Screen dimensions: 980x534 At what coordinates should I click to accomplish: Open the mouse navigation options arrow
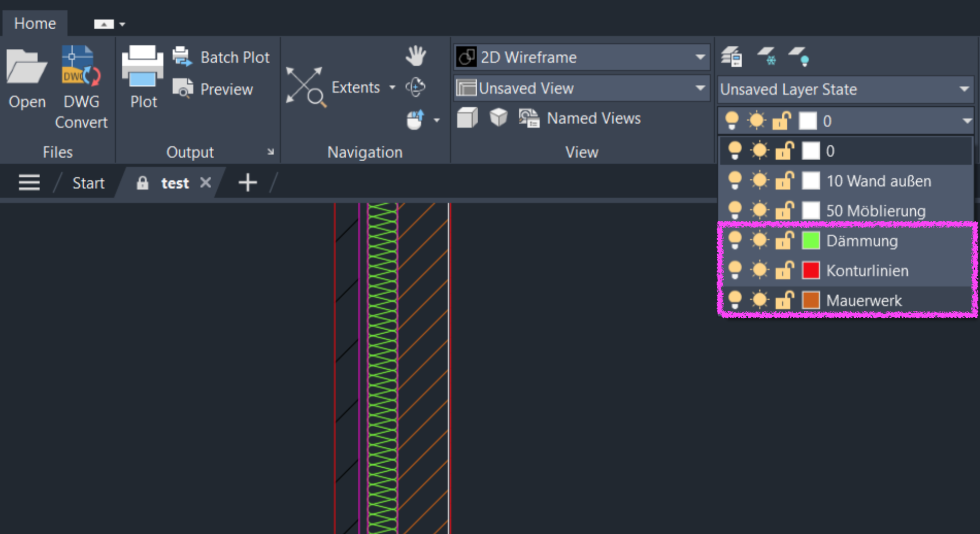[437, 120]
